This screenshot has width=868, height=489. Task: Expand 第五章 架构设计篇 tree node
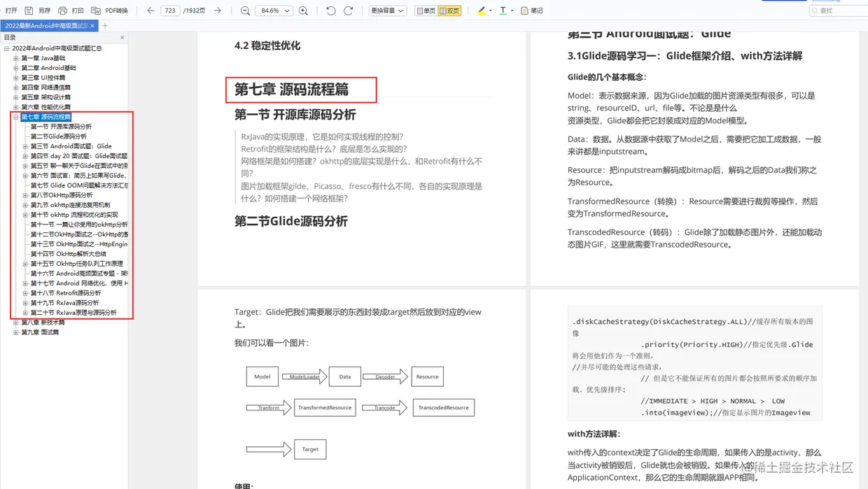[x=15, y=97]
